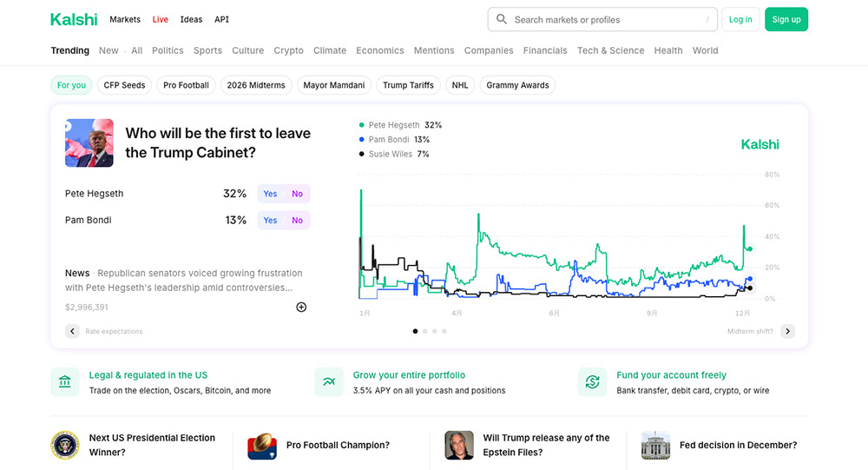Open Fed decision in December market
The height and width of the screenshot is (470, 868).
pos(739,445)
